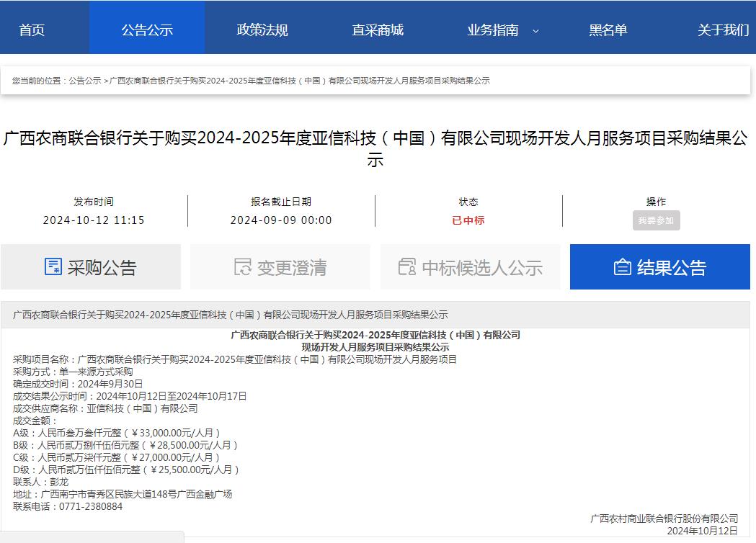The image size is (756, 543).
Task: Click the 采购项目名称 line
Action: [235, 359]
